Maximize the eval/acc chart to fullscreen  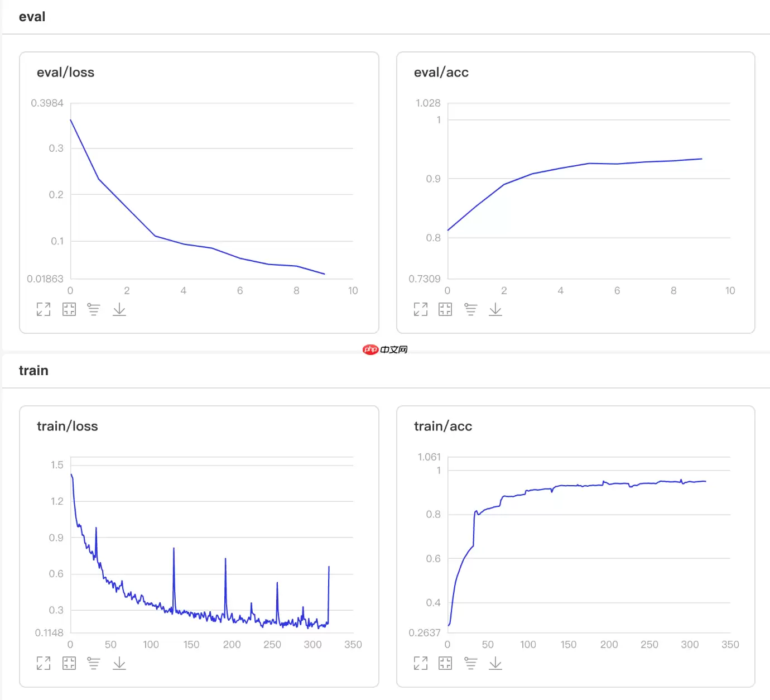421,309
